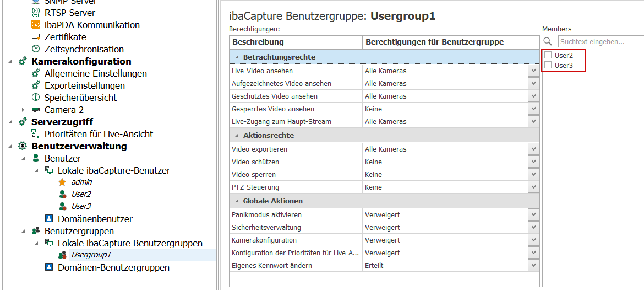
Task: Open the Panikmodus aktivieren dropdown
Action: coord(533,214)
